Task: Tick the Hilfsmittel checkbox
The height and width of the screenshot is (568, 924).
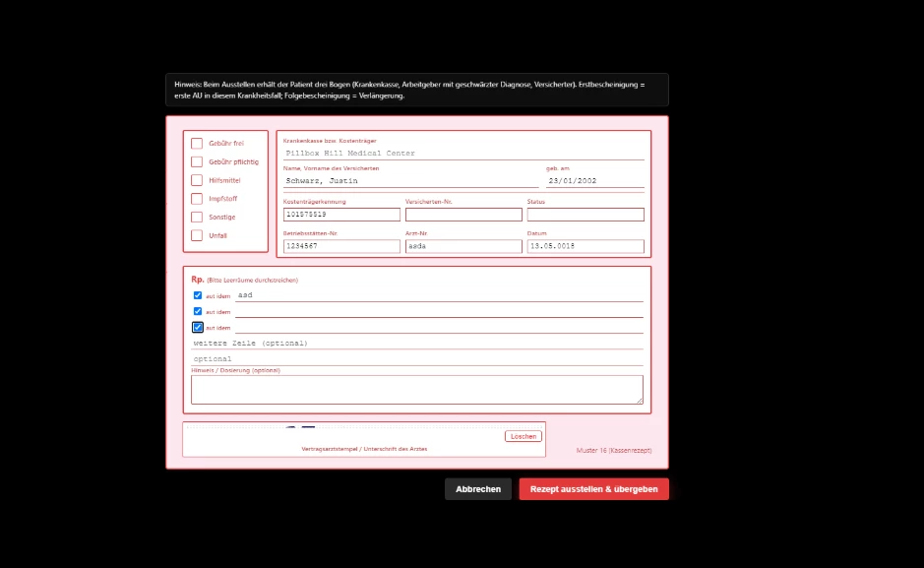Action: (197, 180)
